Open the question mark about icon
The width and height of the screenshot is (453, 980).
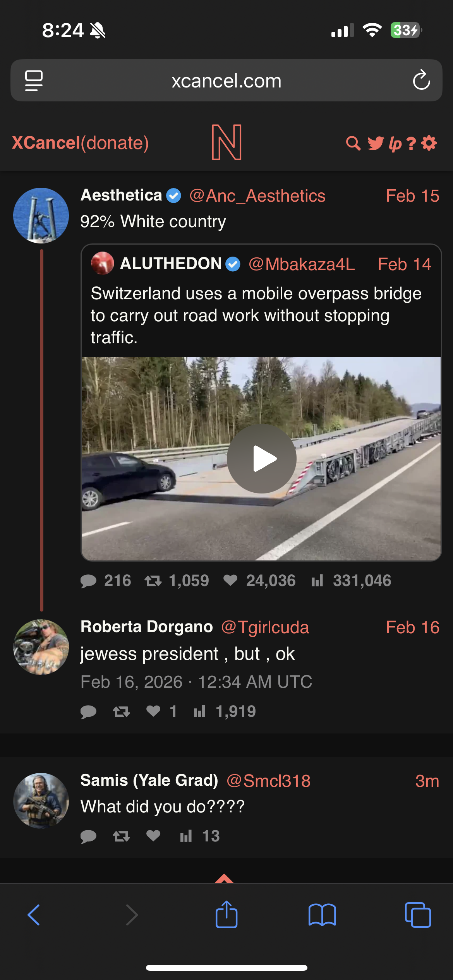411,144
